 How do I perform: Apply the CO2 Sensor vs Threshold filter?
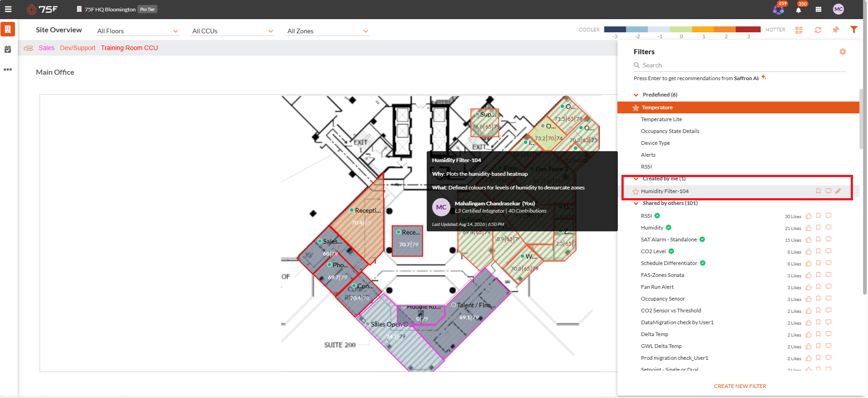click(671, 311)
